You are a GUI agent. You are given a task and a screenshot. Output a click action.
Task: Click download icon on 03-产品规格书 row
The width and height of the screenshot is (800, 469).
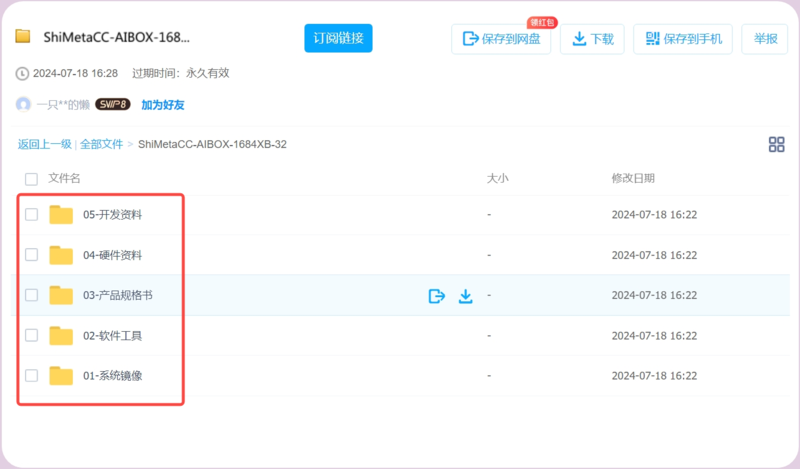point(465,296)
